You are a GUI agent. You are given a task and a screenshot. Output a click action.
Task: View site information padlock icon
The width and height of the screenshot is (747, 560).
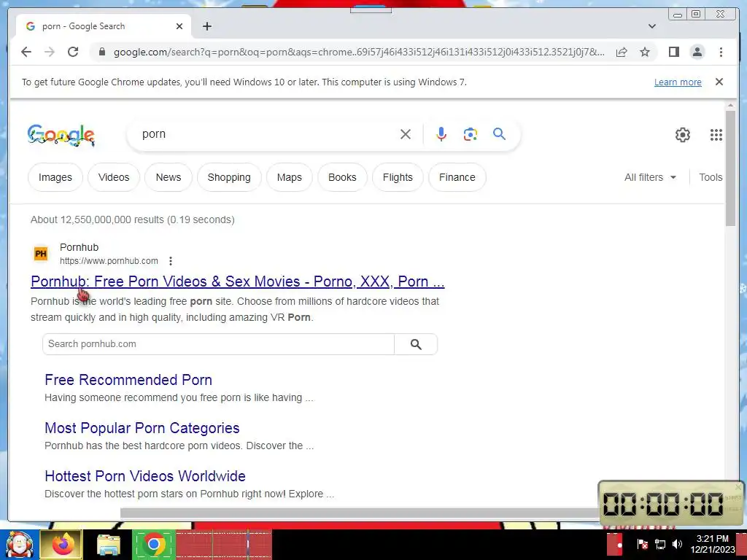click(x=101, y=52)
